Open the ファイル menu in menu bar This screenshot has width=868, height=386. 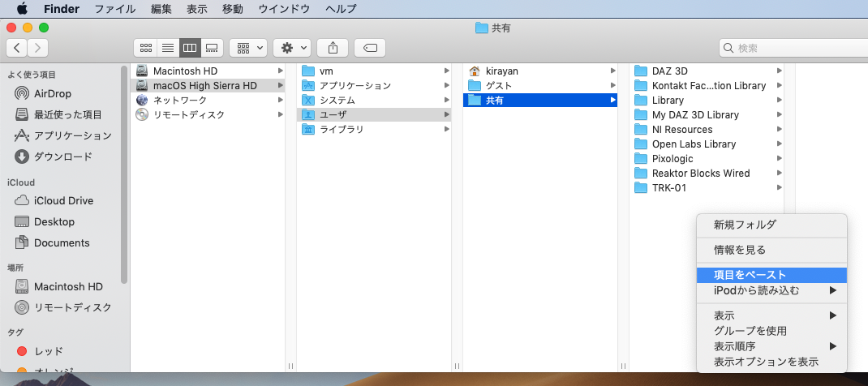[115, 9]
